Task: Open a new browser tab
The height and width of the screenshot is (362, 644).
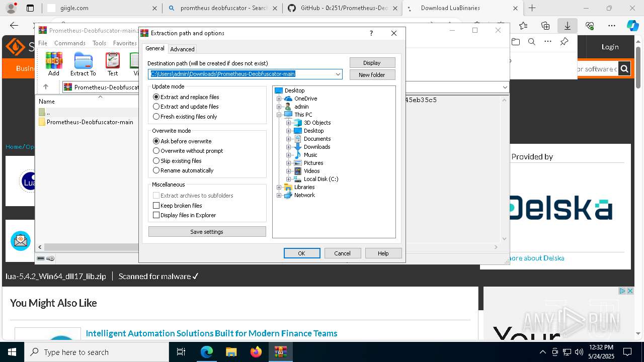Action: 532,8
